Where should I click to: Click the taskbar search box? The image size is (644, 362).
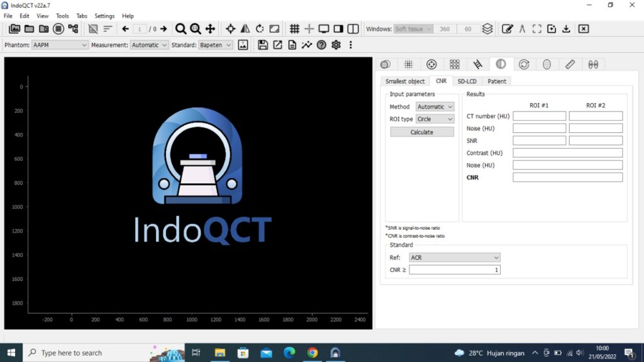coord(104,353)
